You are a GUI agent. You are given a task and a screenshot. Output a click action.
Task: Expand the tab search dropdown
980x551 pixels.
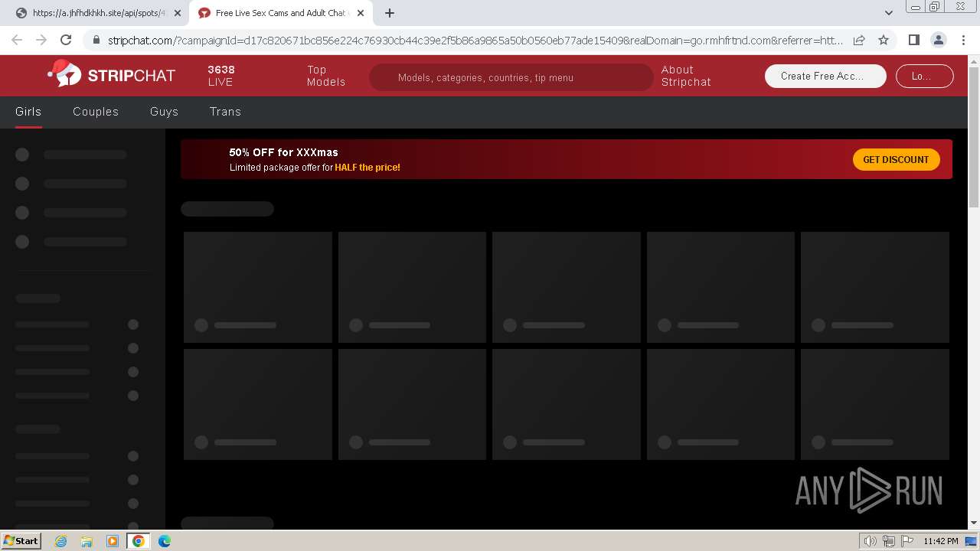[x=889, y=13]
